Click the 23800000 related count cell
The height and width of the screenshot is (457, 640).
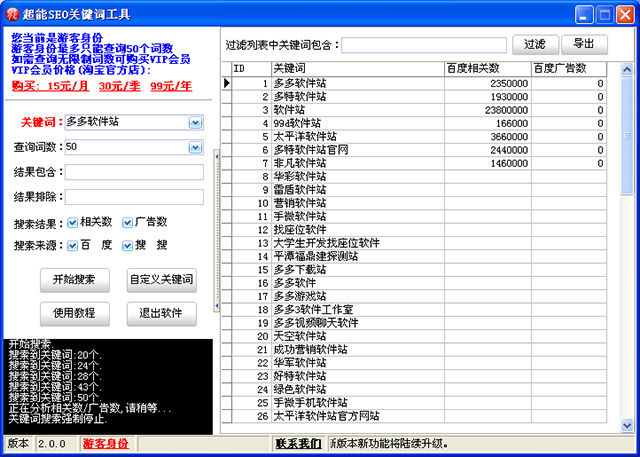click(488, 110)
